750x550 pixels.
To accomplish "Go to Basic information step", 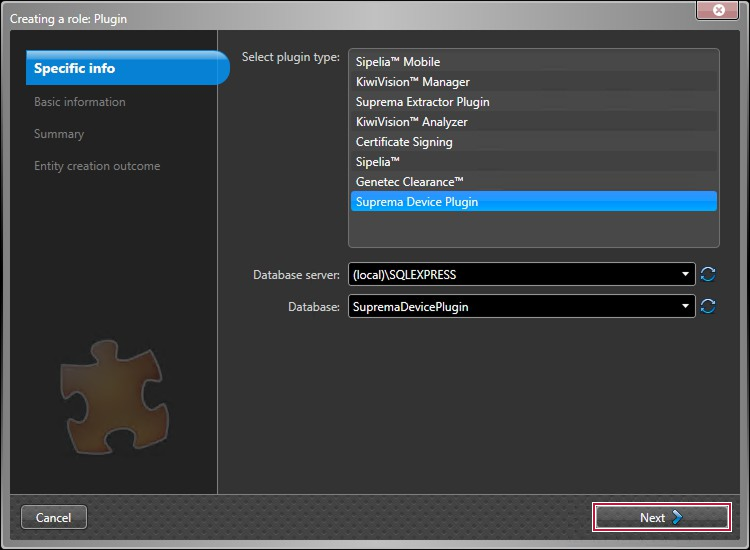I will click(80, 102).
